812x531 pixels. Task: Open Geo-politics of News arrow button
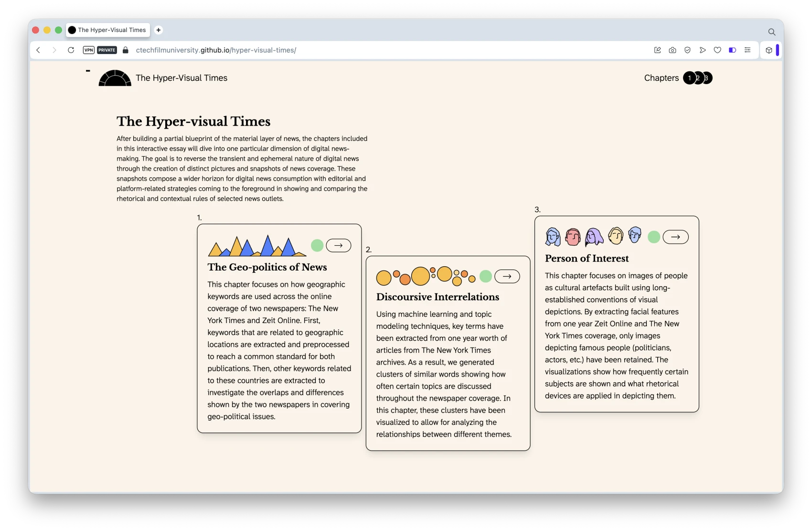point(339,245)
